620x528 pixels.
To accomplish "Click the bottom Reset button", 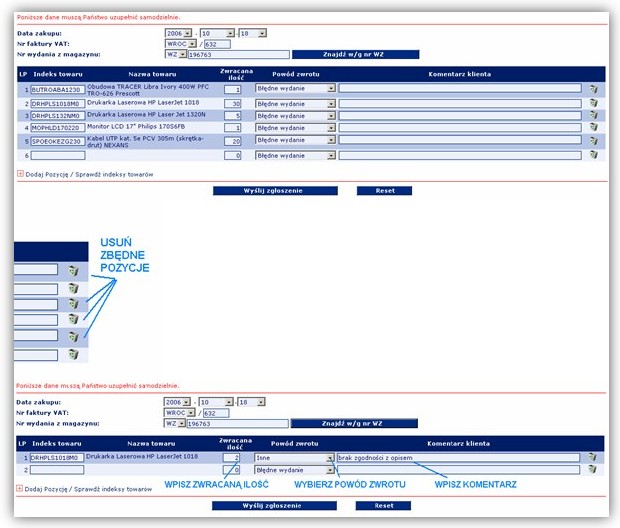I will pyautogui.click(x=383, y=505).
